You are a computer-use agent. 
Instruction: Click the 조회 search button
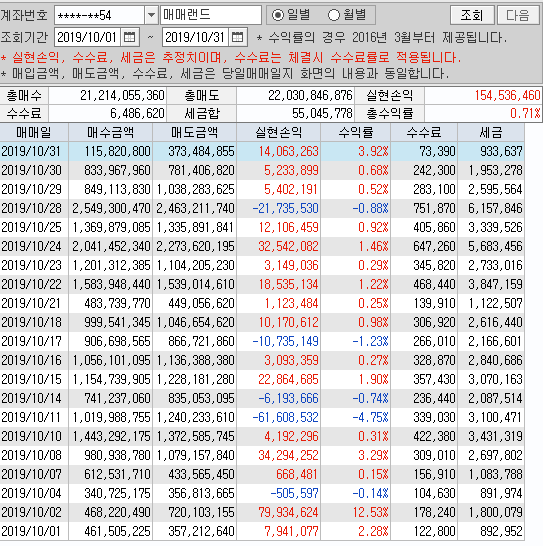click(472, 15)
